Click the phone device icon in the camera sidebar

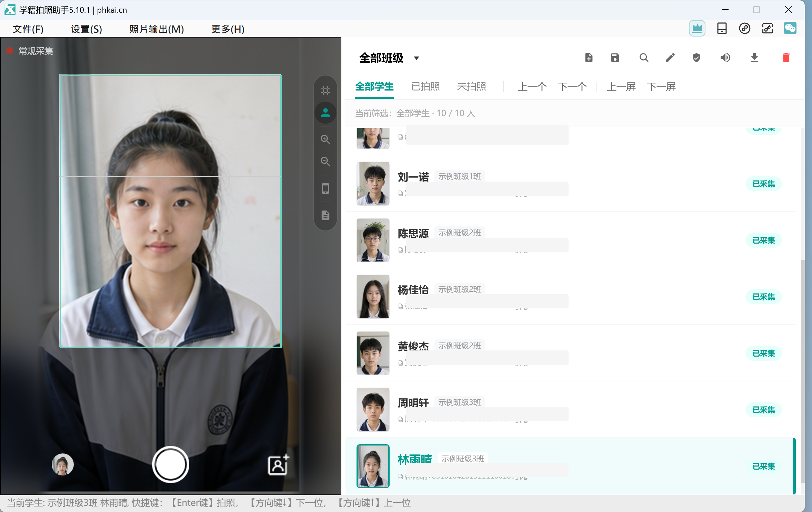tap(325, 188)
